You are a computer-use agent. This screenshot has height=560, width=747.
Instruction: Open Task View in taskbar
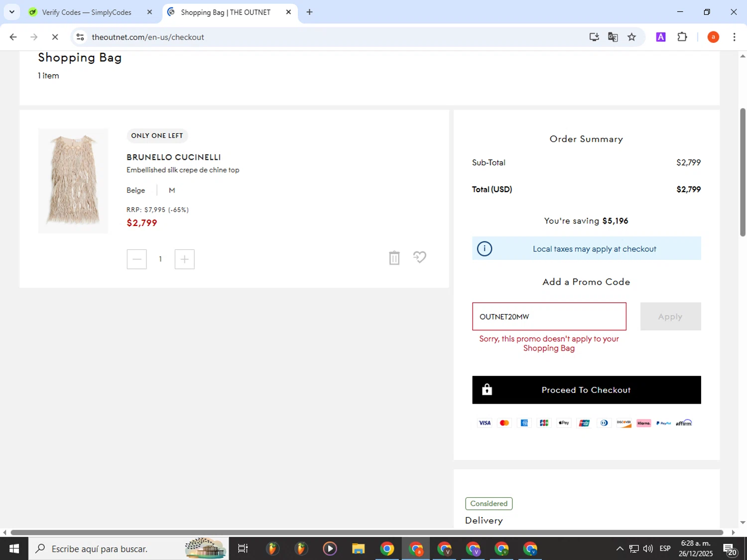tap(243, 549)
